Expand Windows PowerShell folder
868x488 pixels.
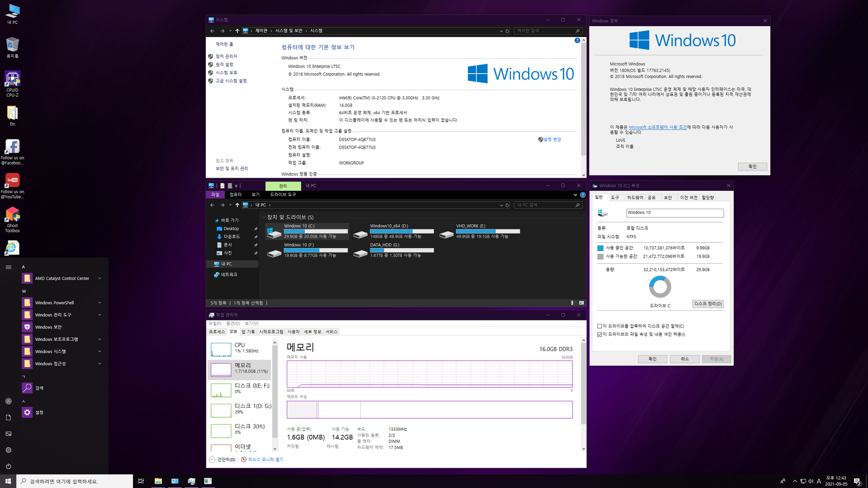[63, 303]
